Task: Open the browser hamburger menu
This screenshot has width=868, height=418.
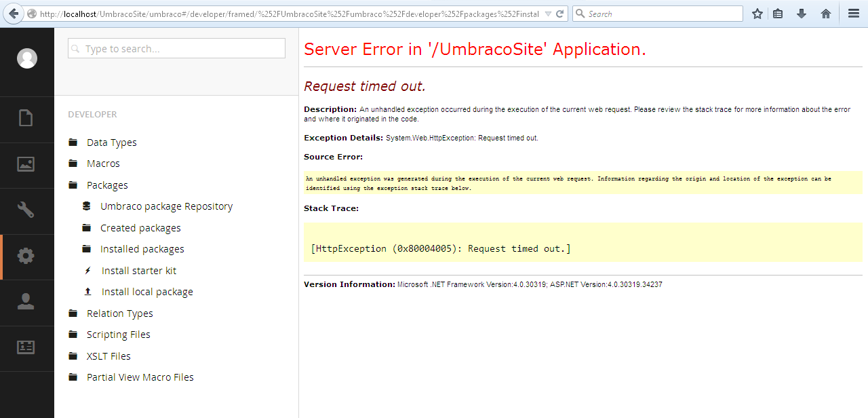Action: (854, 14)
